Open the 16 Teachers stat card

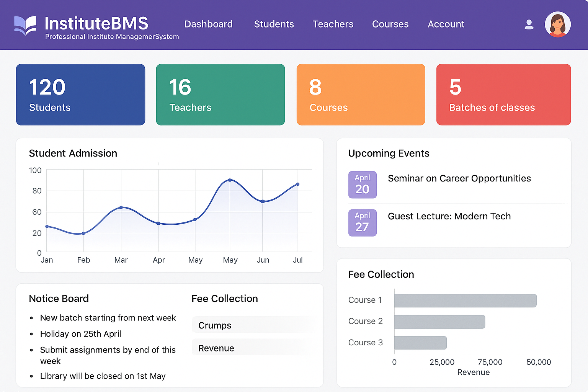coord(220,95)
